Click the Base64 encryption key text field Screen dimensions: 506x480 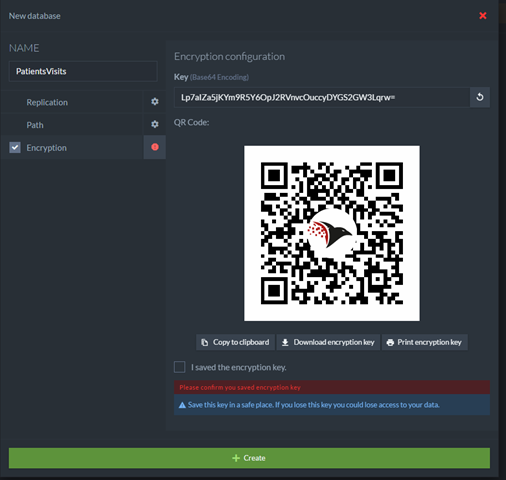(x=322, y=97)
